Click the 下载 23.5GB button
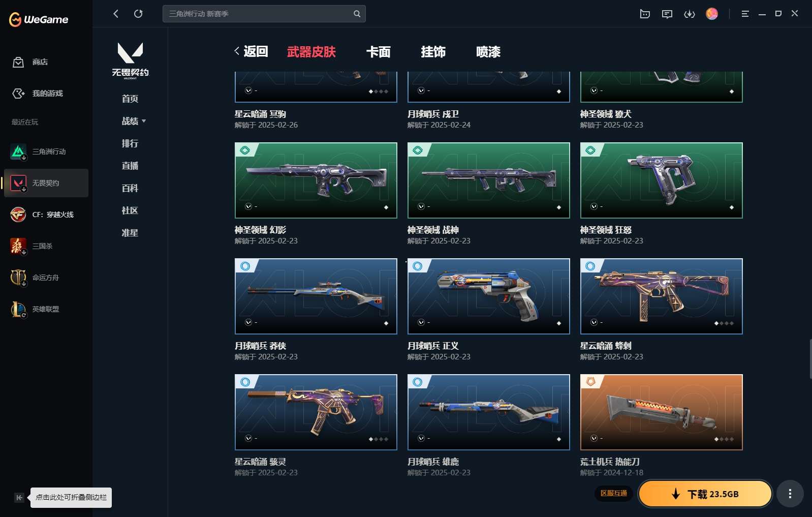This screenshot has width=812, height=517. tap(705, 494)
